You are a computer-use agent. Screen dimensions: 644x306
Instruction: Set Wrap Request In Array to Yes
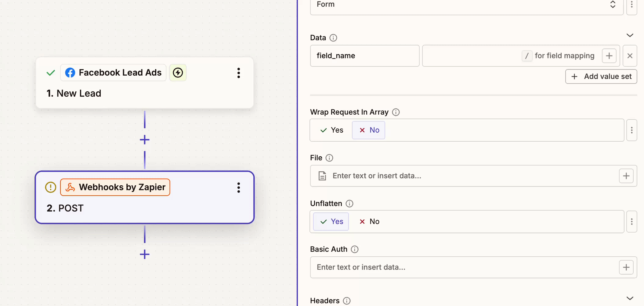(332, 130)
